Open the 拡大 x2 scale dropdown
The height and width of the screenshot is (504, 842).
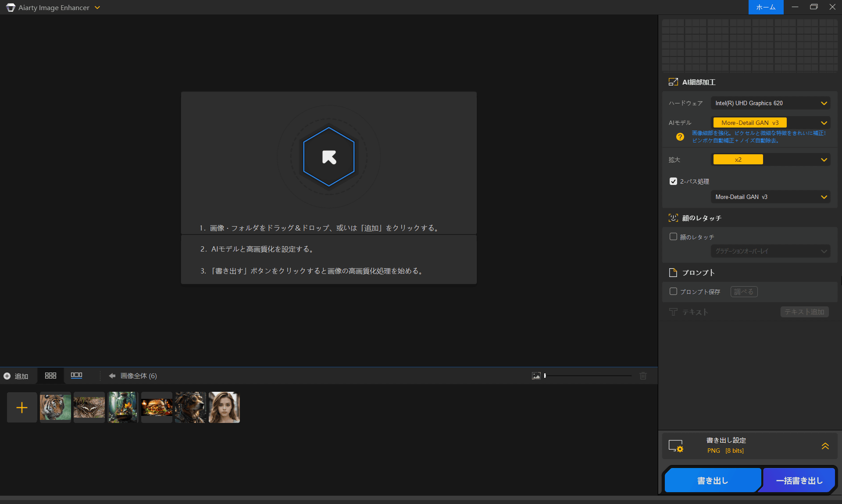point(770,160)
